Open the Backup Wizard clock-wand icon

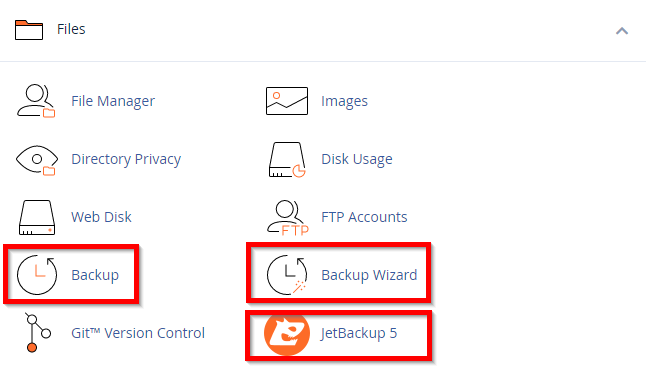coord(287,275)
